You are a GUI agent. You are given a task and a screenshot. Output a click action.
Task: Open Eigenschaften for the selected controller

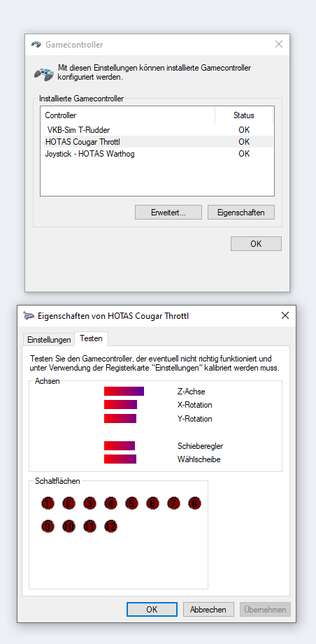click(x=241, y=213)
